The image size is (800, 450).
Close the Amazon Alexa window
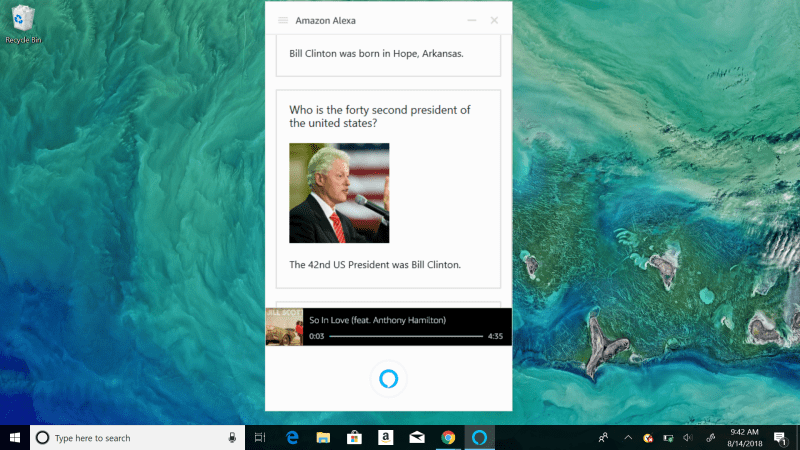(494, 20)
